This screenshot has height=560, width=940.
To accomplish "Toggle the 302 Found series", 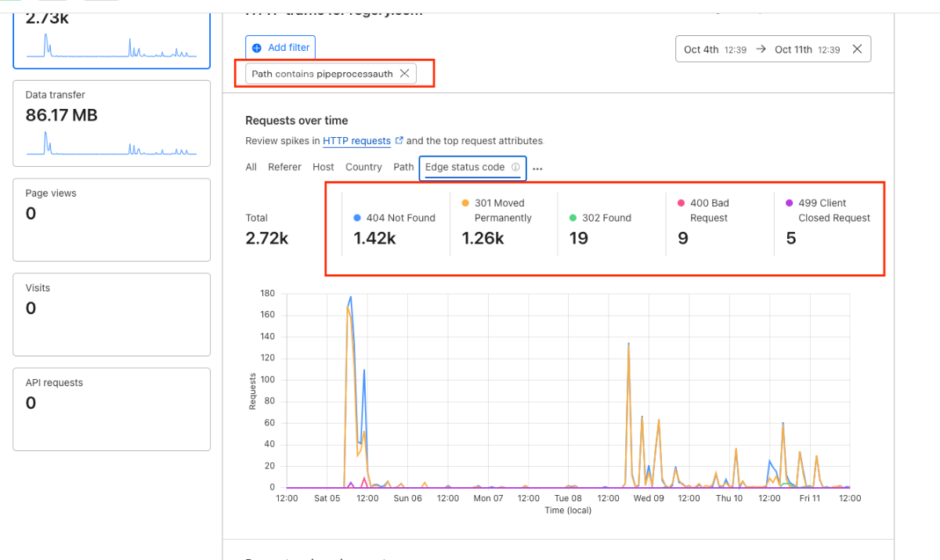I will pyautogui.click(x=600, y=218).
